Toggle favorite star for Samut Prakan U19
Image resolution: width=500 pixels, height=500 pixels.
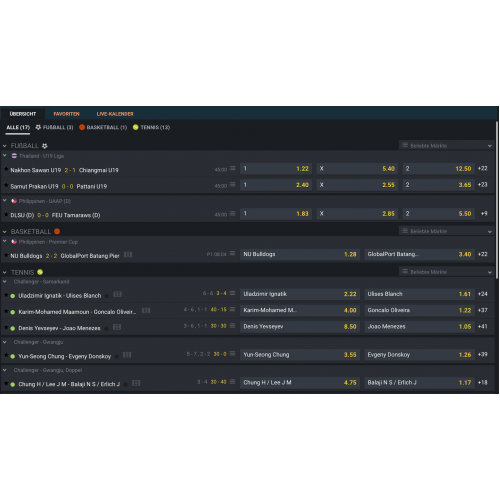tap(6, 185)
